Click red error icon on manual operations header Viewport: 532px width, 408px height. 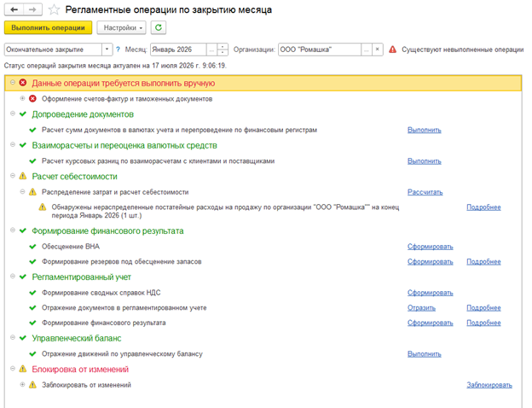pos(23,83)
